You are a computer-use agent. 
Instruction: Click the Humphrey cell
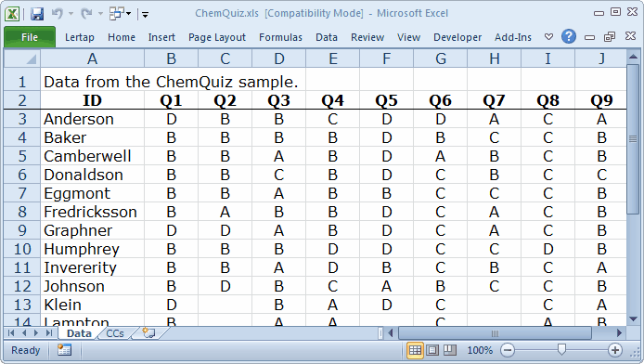click(93, 249)
